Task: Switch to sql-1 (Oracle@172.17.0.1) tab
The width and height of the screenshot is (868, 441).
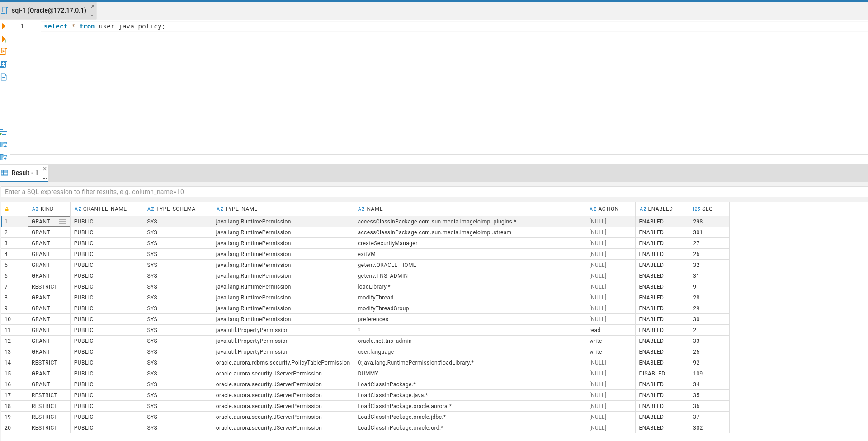Action: pos(49,10)
